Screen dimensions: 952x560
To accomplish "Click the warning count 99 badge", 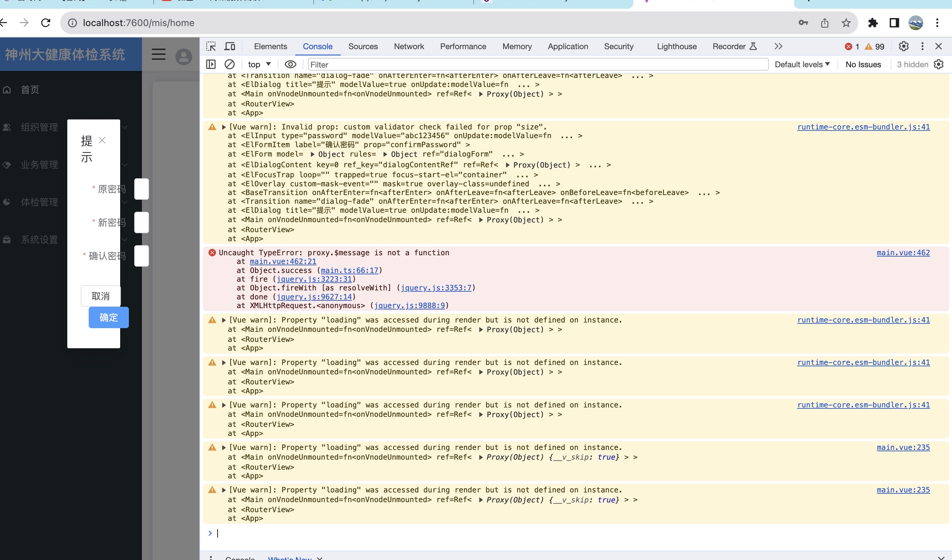I will [x=875, y=46].
